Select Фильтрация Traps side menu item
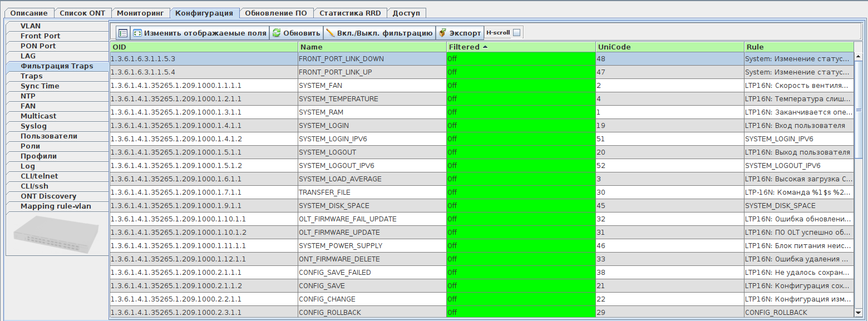 (x=57, y=66)
